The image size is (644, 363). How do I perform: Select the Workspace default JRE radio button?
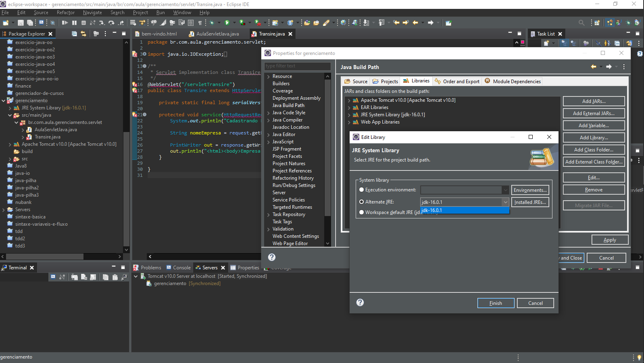click(361, 212)
